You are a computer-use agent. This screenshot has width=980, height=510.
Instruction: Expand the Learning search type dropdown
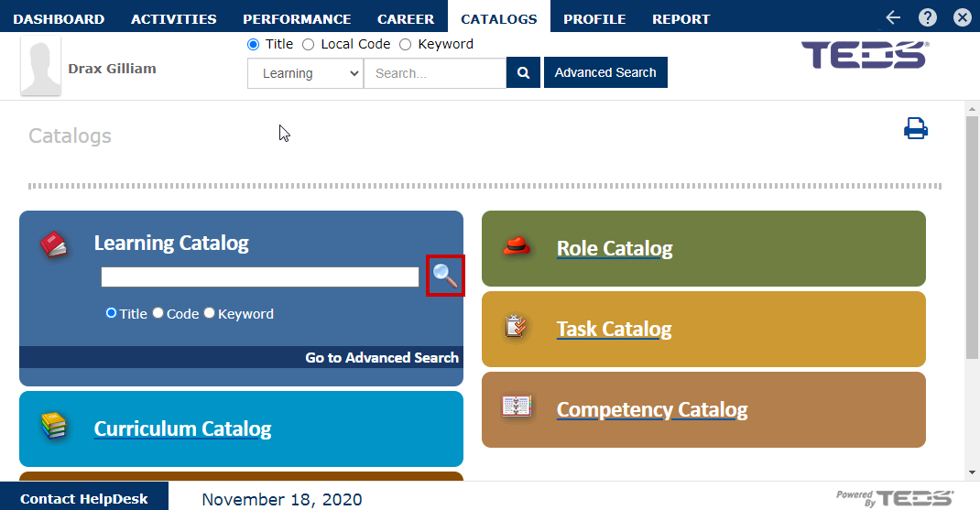pyautogui.click(x=305, y=73)
